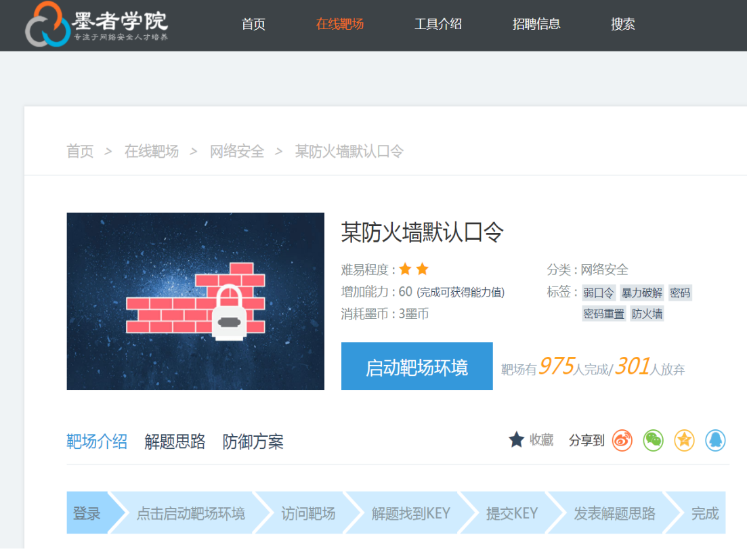
Task: Click 在线靶场 in breadcrumb
Action: tap(152, 152)
